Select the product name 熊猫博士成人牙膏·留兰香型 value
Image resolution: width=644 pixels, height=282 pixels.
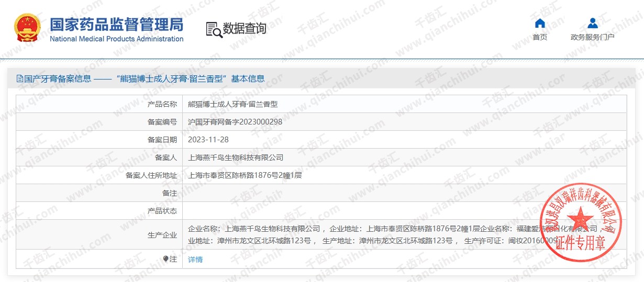(x=232, y=104)
